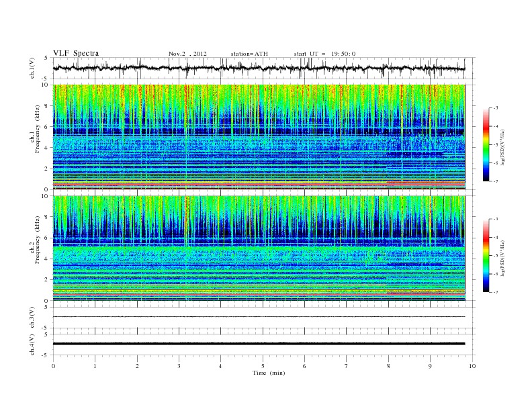
Task: Click the ch.1 voltage waveform trace
Action: (x=259, y=68)
